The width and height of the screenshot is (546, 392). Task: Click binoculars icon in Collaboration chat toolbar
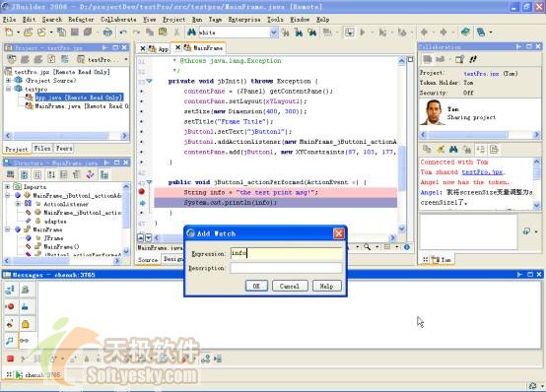(453, 150)
